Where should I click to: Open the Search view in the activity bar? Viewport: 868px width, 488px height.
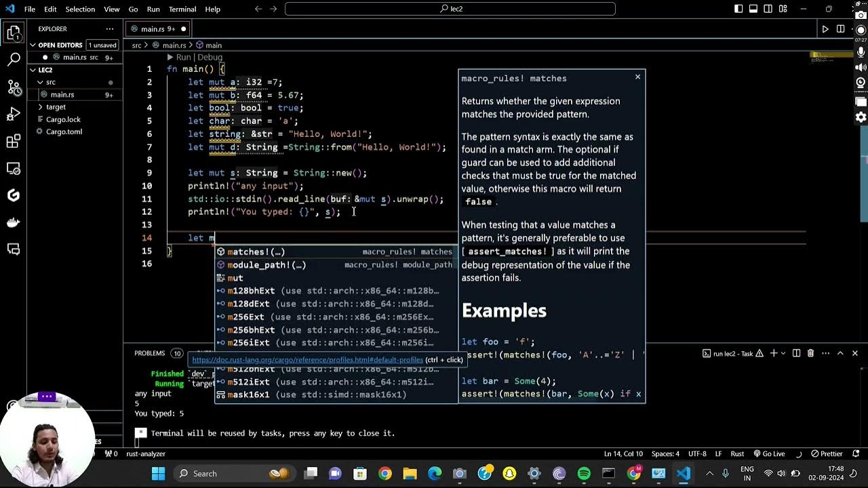(x=14, y=59)
